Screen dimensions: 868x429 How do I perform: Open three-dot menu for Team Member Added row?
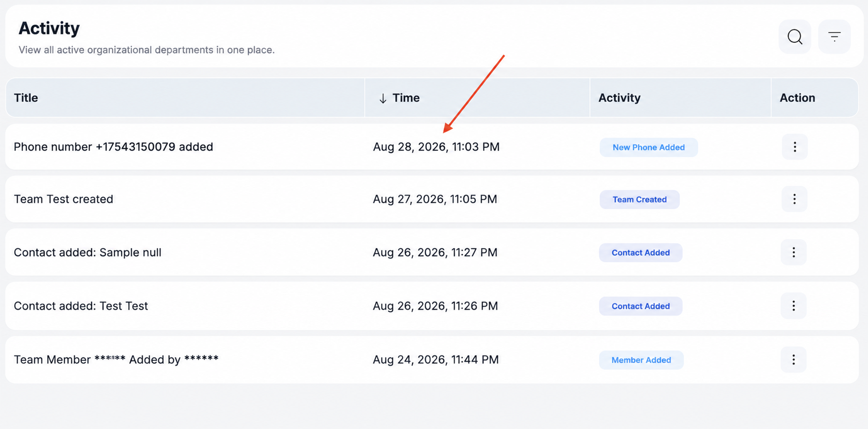(794, 359)
